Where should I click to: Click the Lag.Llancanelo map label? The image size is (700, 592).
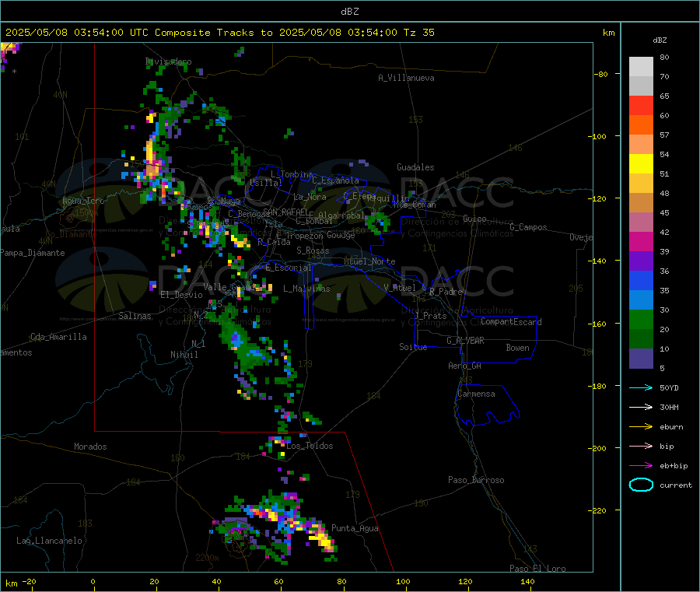[x=49, y=541]
